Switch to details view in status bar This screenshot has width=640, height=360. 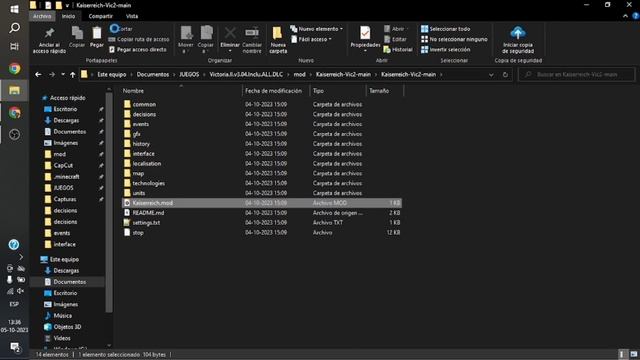tap(621, 354)
